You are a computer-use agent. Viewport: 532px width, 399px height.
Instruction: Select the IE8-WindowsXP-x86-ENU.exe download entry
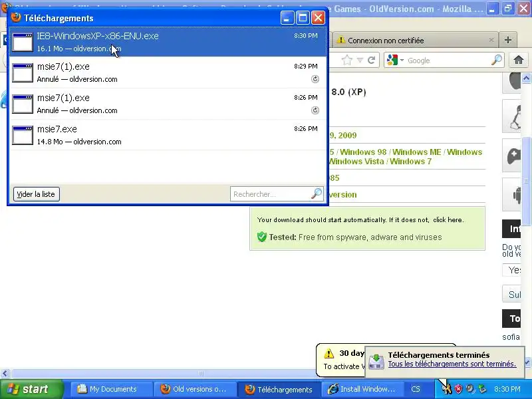(x=168, y=42)
